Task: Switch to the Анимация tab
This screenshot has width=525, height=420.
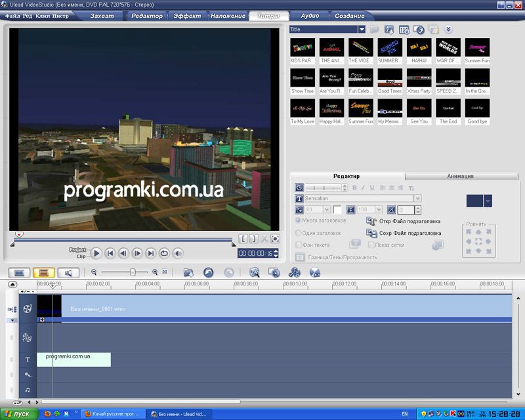Action: (461, 176)
